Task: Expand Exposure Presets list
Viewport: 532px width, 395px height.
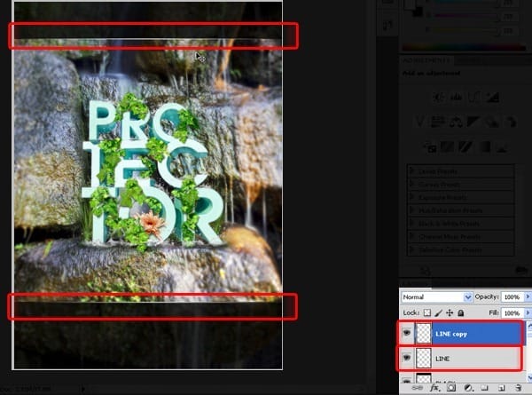Action: point(412,197)
